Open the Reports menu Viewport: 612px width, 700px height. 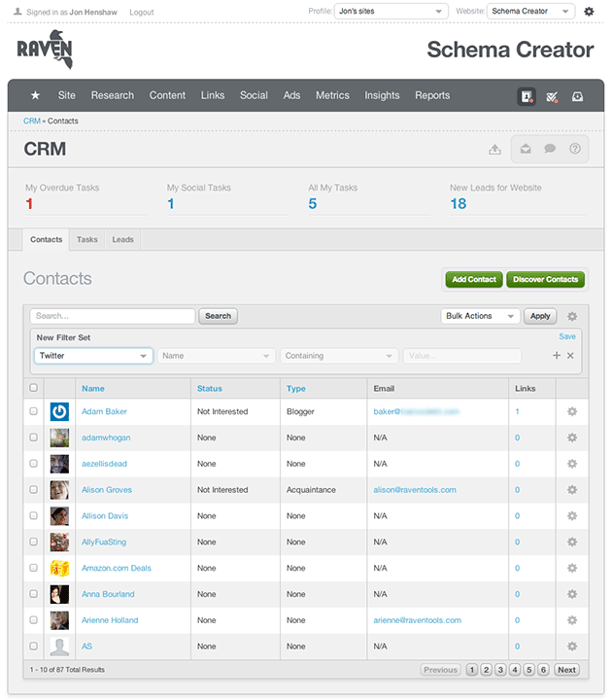[432, 95]
